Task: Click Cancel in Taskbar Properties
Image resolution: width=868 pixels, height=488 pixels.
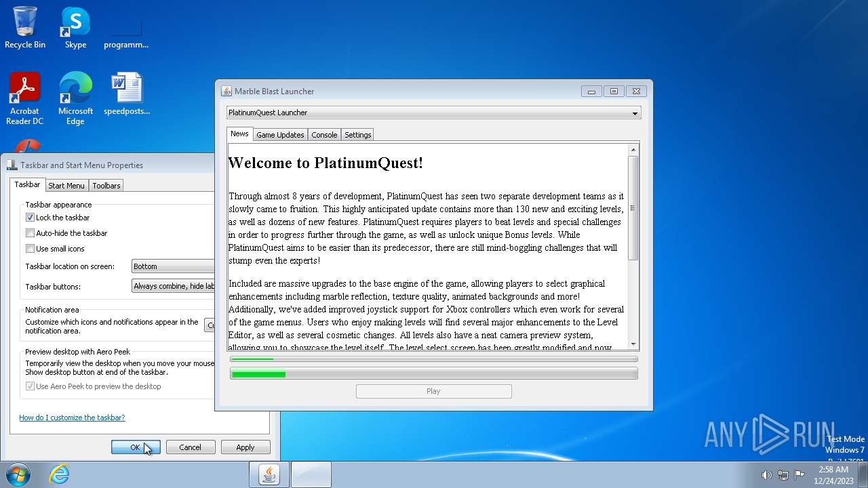Action: (190, 447)
